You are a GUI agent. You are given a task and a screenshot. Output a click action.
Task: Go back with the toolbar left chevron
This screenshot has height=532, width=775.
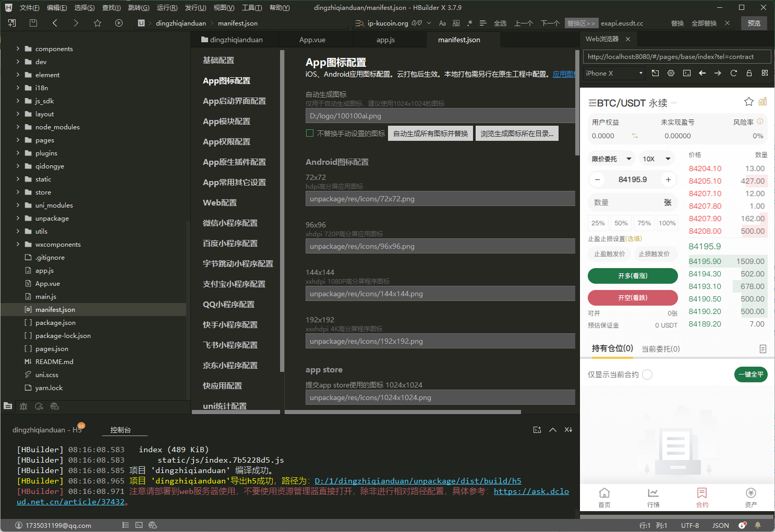(55, 23)
